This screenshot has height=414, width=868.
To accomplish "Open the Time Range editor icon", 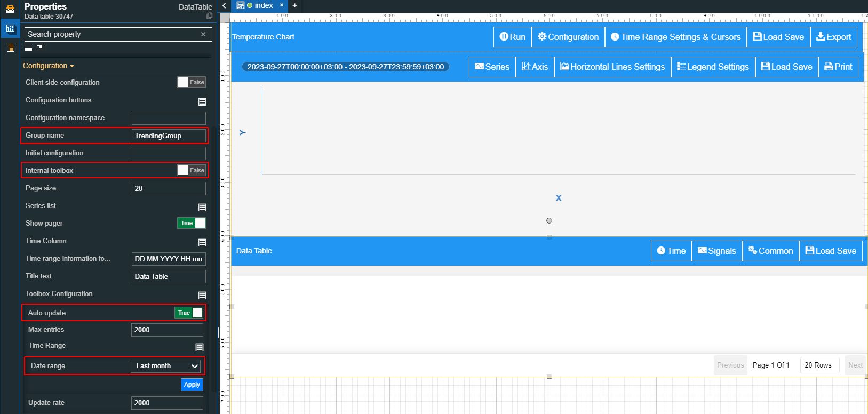I will pos(200,347).
